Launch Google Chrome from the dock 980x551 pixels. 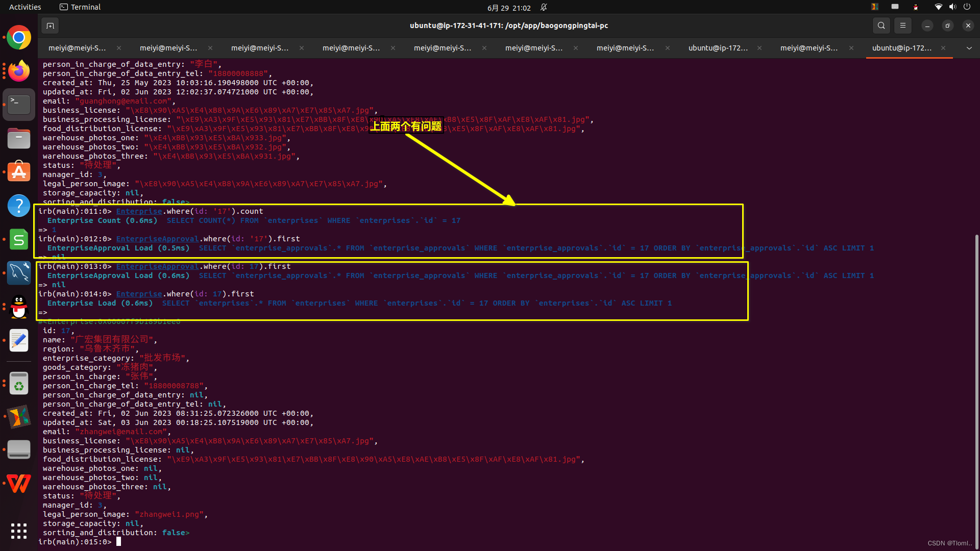[19, 37]
